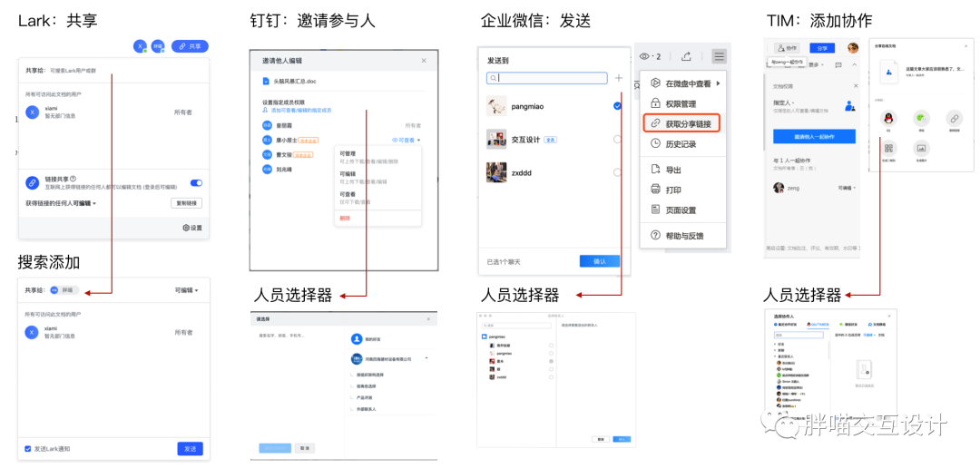Screen dimensions: 980x468
Task: Click the 曹文骏 member avatar
Action: (x=268, y=154)
